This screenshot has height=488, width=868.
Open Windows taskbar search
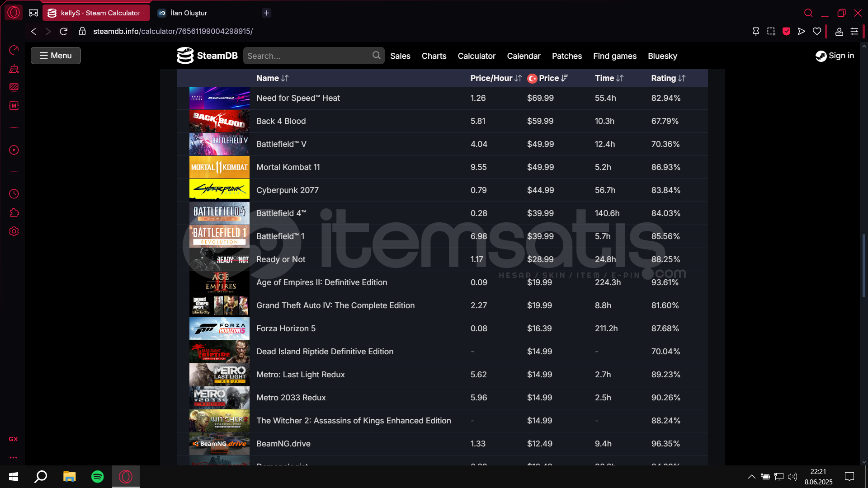(x=41, y=477)
